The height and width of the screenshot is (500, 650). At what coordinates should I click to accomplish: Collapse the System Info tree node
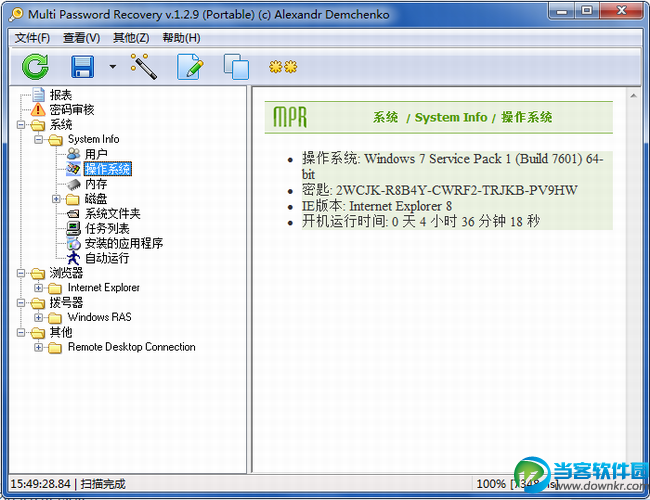(x=39, y=139)
